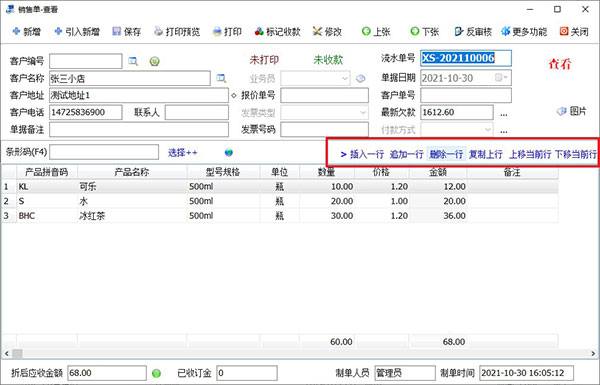Select row header number 2
Screen dimensions: 600x385
tap(8, 201)
